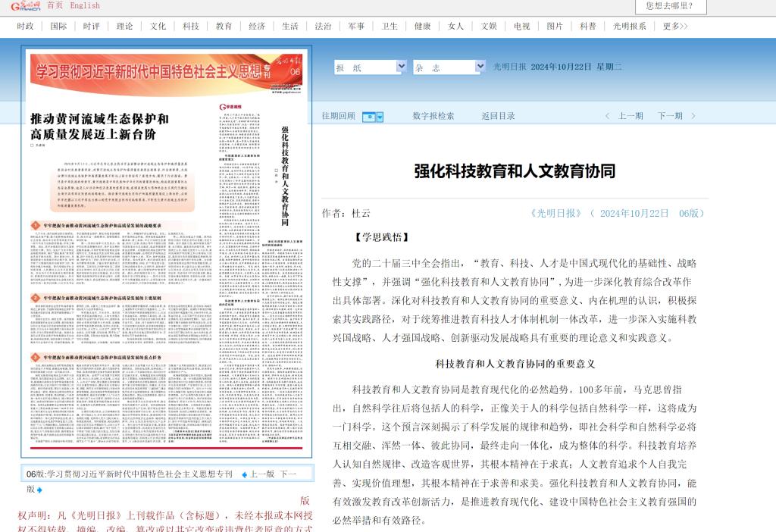
Task: Select 法治 in the navigation bar
Action: 323,27
